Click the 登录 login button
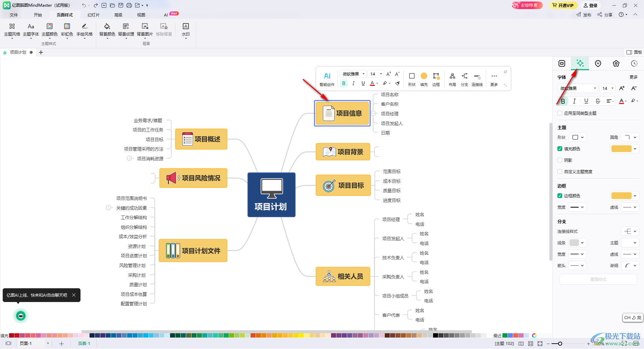The image size is (644, 349). coord(591,5)
